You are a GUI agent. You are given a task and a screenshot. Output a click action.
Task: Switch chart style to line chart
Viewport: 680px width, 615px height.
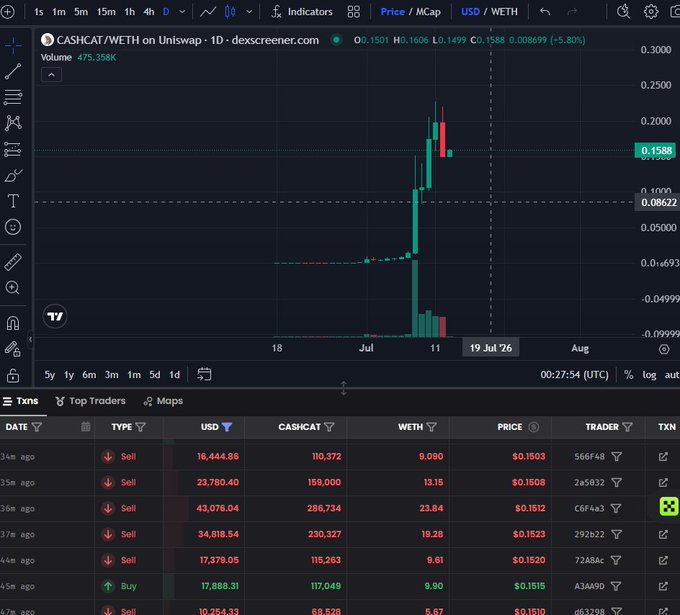point(208,12)
